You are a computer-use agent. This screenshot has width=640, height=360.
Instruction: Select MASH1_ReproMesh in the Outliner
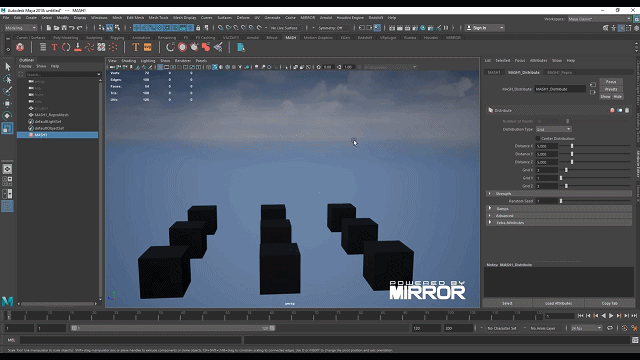pos(51,115)
